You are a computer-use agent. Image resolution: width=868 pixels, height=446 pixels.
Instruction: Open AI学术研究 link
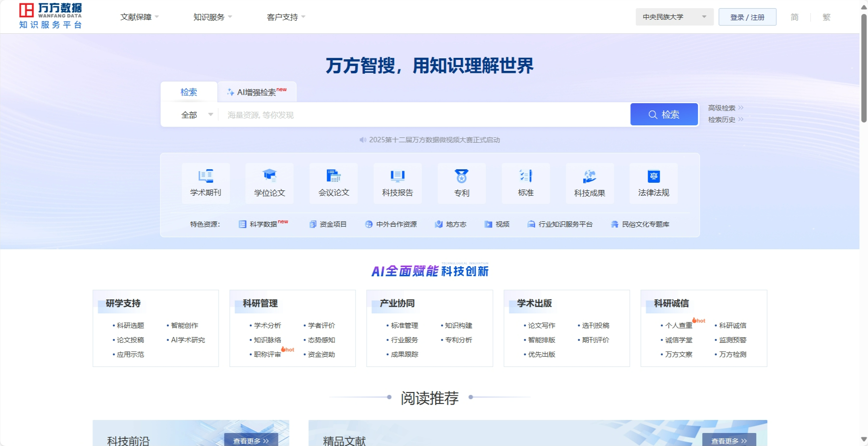point(188,340)
